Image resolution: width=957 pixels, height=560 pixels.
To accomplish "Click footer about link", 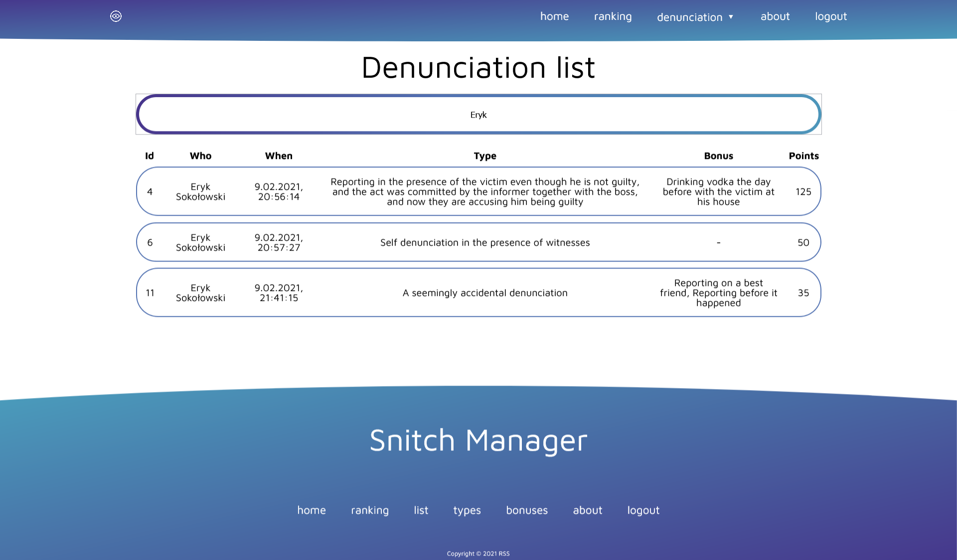I will 588,510.
